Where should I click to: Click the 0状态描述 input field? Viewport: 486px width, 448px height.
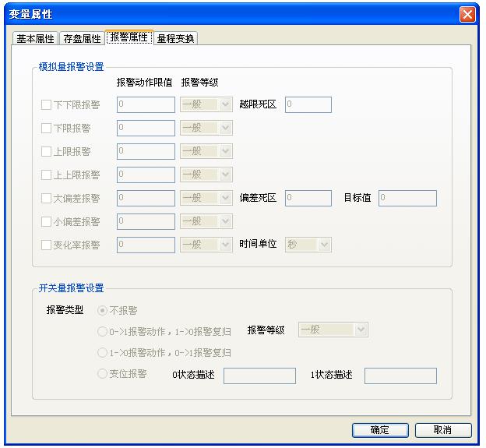259,376
